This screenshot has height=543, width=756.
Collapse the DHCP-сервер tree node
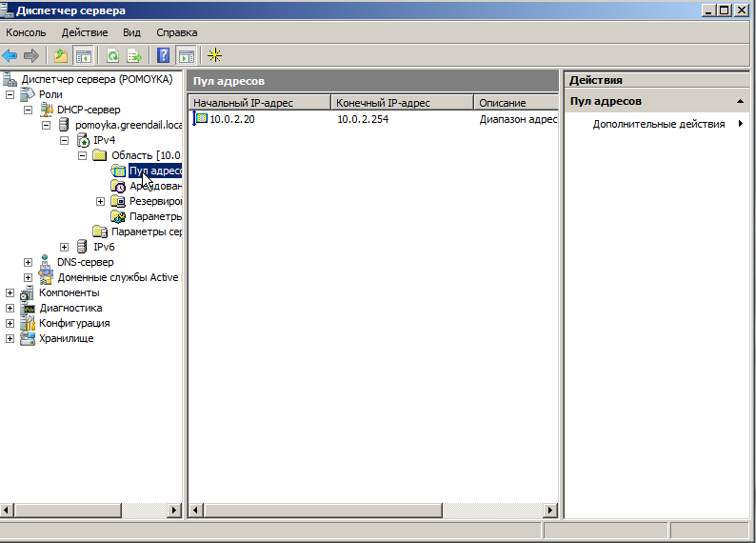point(28,110)
